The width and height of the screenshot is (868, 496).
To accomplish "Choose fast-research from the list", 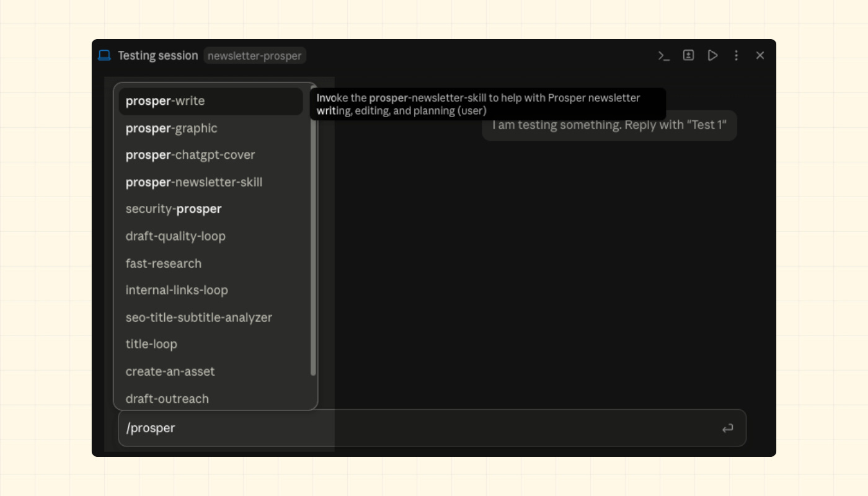I will pyautogui.click(x=211, y=263).
